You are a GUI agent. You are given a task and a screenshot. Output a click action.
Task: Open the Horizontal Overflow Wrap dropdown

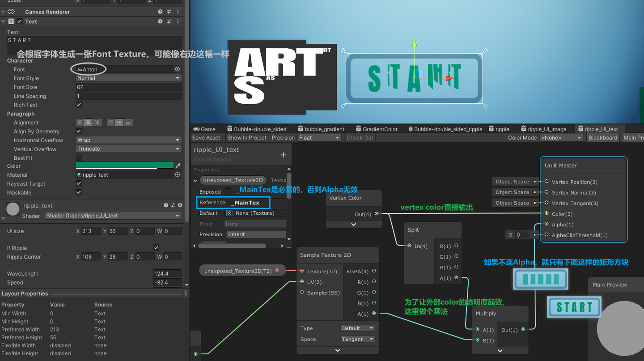point(128,140)
